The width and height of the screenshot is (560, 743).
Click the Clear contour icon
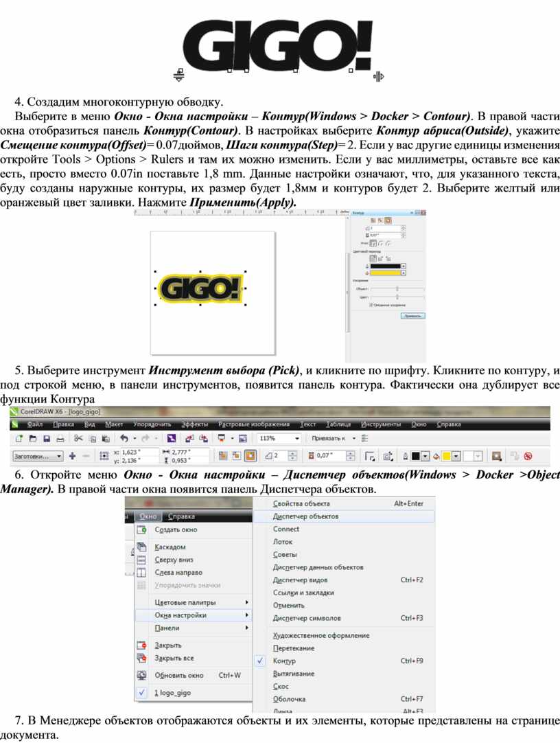tap(528, 456)
